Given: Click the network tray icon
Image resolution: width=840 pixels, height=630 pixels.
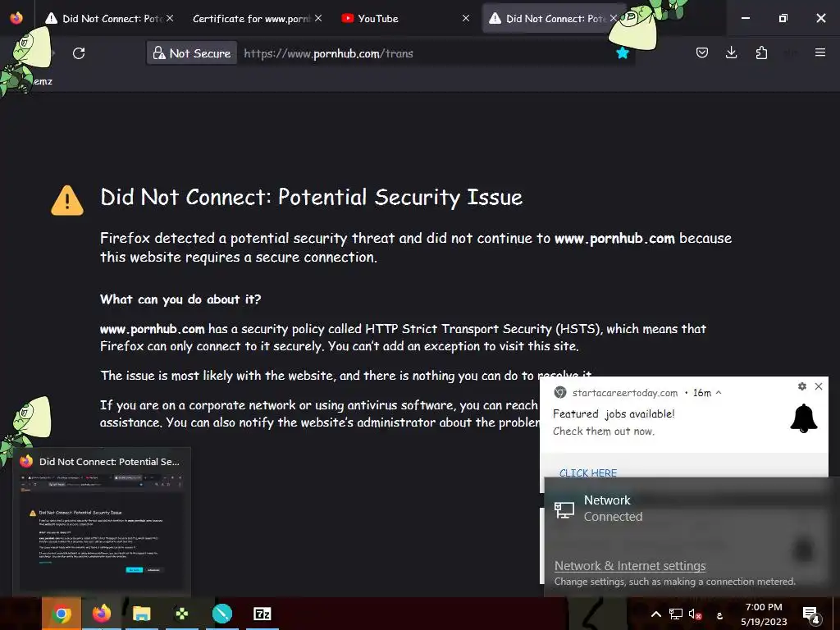Looking at the screenshot, I should coord(676,614).
